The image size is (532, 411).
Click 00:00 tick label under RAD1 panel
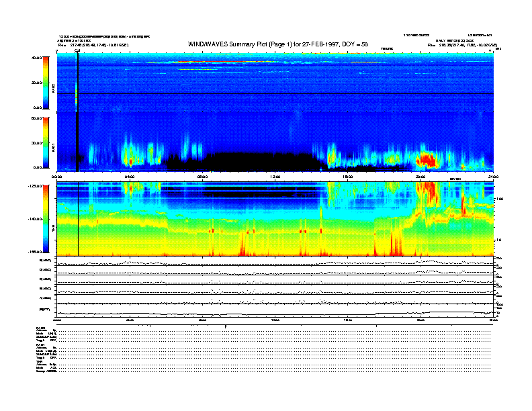(56, 177)
